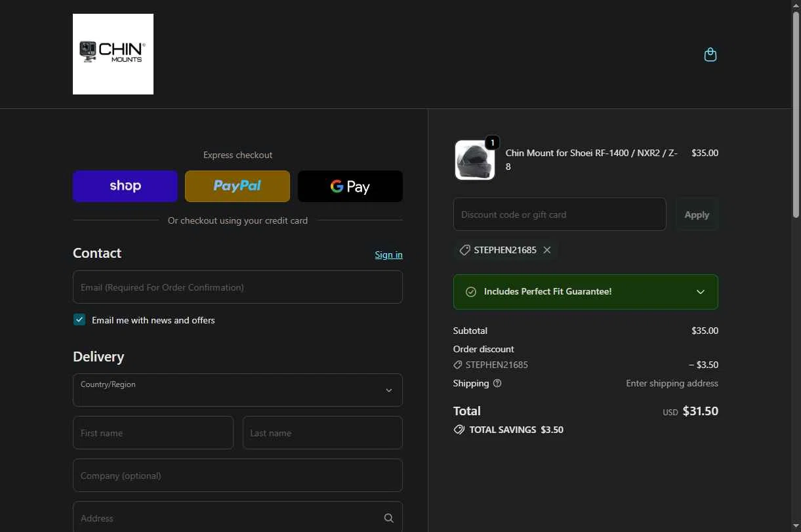Screen dimensions: 801x532
Task: Click the Delivery heading
Action: (98, 357)
